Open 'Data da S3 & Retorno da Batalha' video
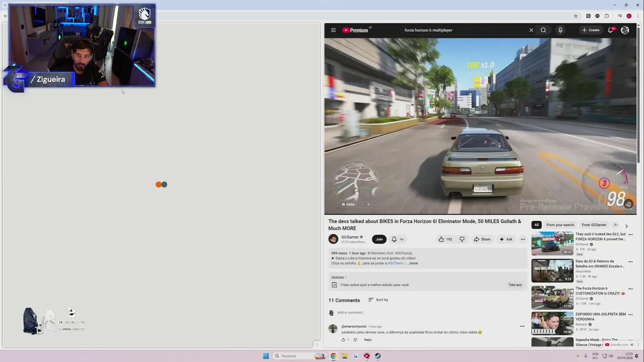Viewport: 644px width, 362px height. (552, 270)
